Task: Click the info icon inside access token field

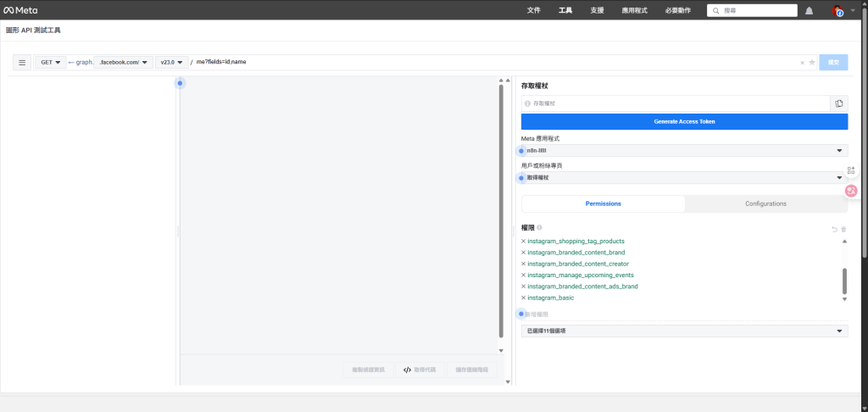Action: coord(527,103)
